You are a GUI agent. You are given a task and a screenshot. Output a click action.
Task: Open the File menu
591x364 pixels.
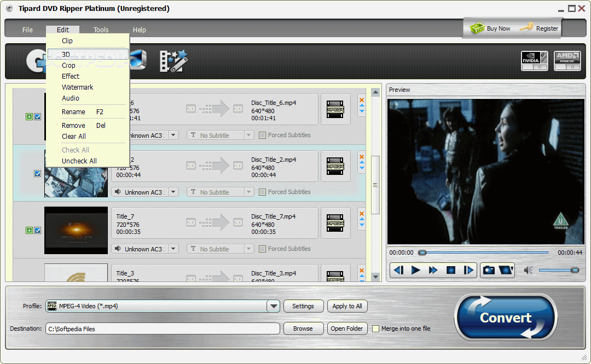tap(27, 30)
